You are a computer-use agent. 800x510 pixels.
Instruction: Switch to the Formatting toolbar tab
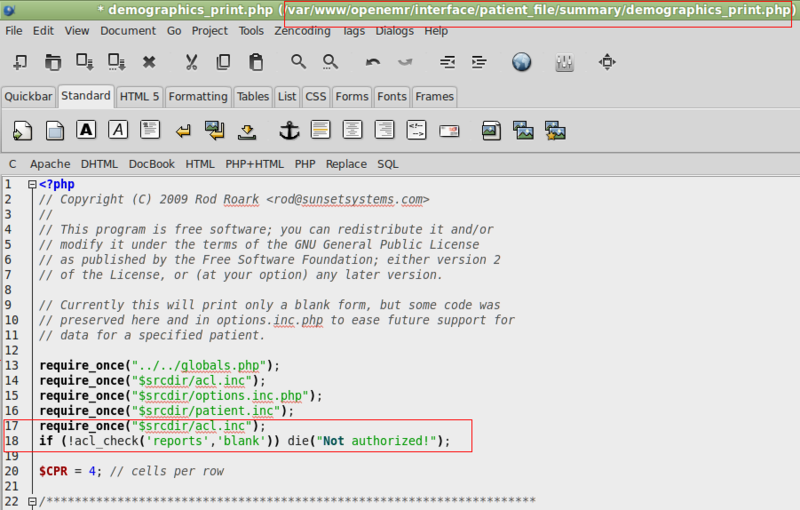(x=198, y=97)
